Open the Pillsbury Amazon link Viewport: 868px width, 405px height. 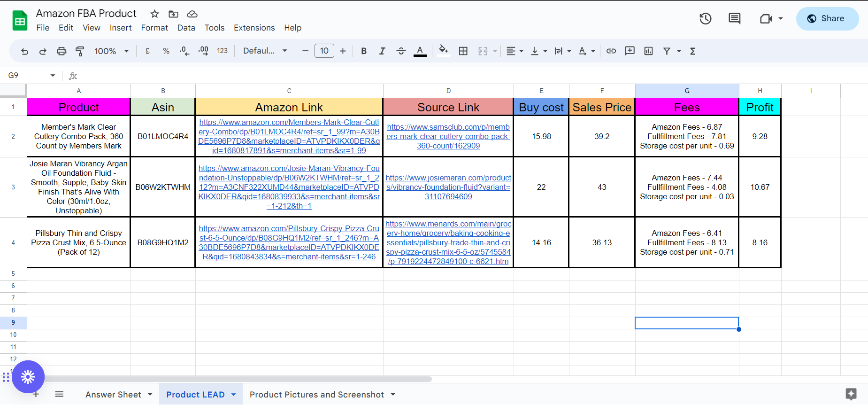[289, 243]
